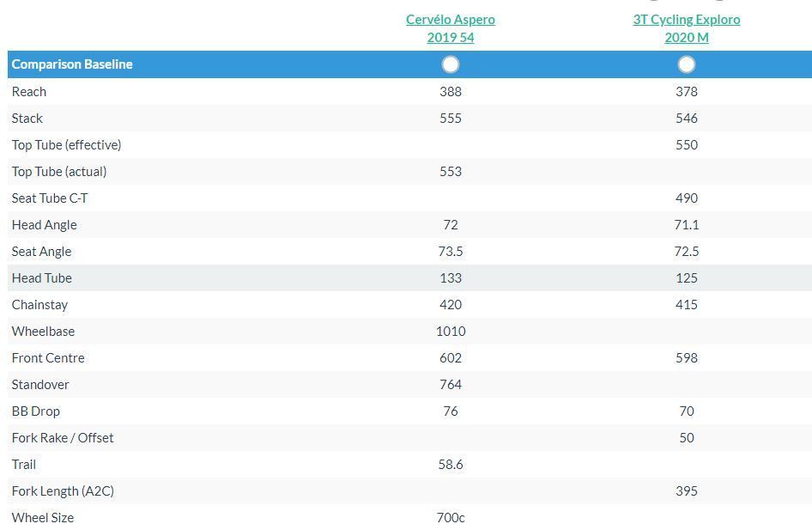The image size is (812, 530).
Task: Click the Aspero Stack value 555
Action: pos(451,119)
